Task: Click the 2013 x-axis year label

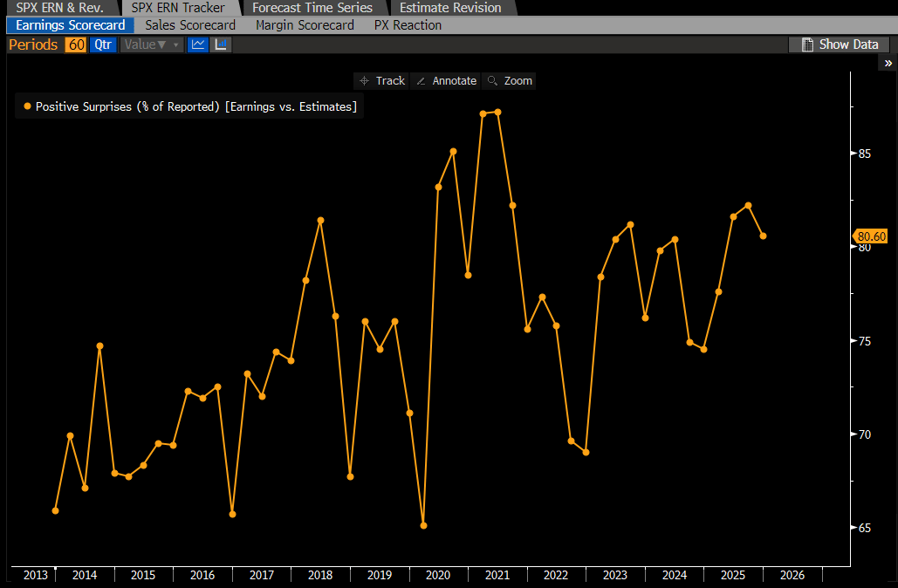Action: (x=36, y=575)
